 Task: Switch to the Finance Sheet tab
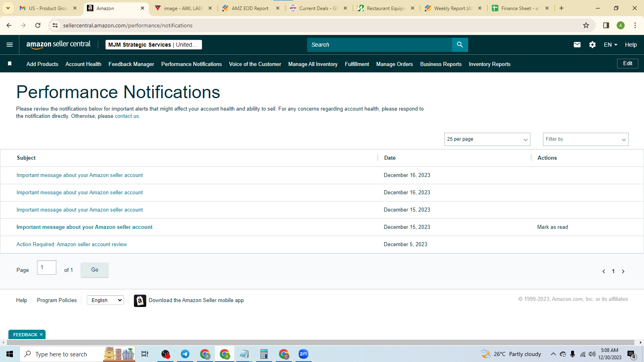(x=520, y=8)
